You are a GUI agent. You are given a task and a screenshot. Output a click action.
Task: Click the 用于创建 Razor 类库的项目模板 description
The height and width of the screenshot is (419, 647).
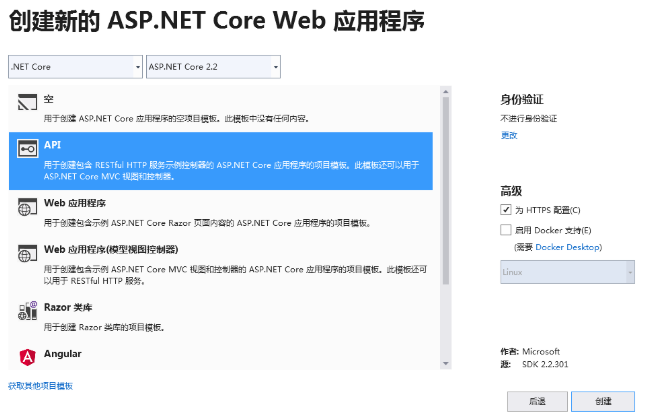(104, 327)
